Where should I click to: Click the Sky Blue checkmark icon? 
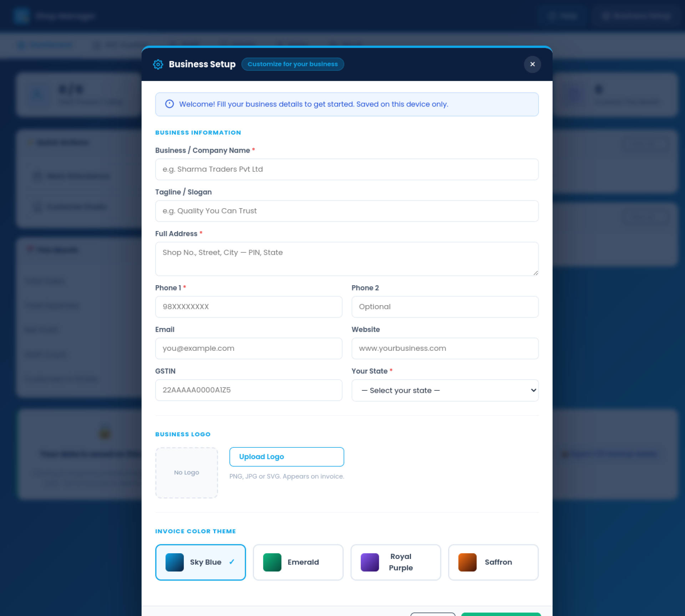click(232, 562)
